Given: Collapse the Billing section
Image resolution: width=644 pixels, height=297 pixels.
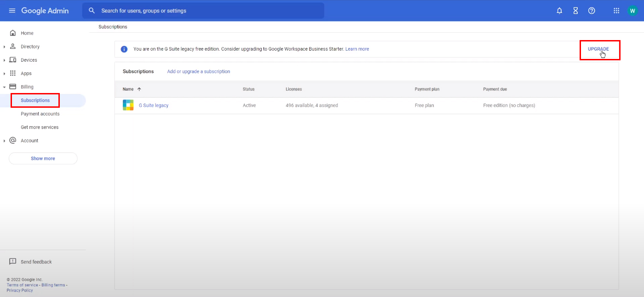Looking at the screenshot, I should [4, 87].
